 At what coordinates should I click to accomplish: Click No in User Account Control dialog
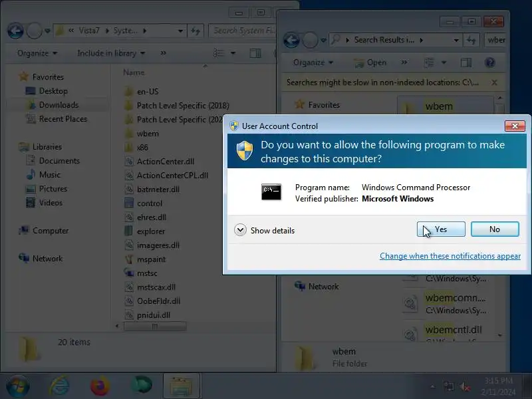[495, 229]
